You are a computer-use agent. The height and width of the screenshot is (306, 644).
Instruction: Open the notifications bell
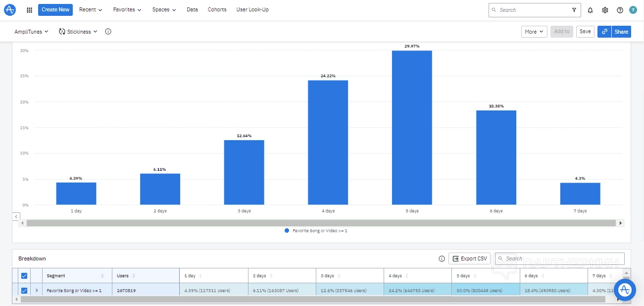[590, 10]
